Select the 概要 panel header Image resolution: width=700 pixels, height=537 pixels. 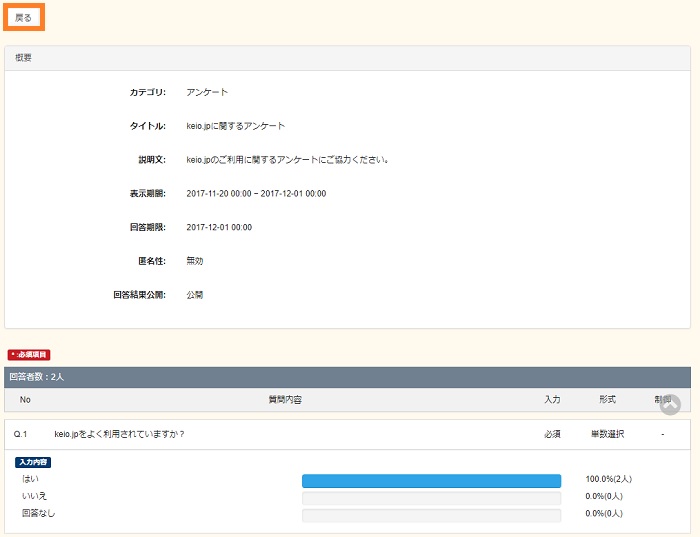347,58
